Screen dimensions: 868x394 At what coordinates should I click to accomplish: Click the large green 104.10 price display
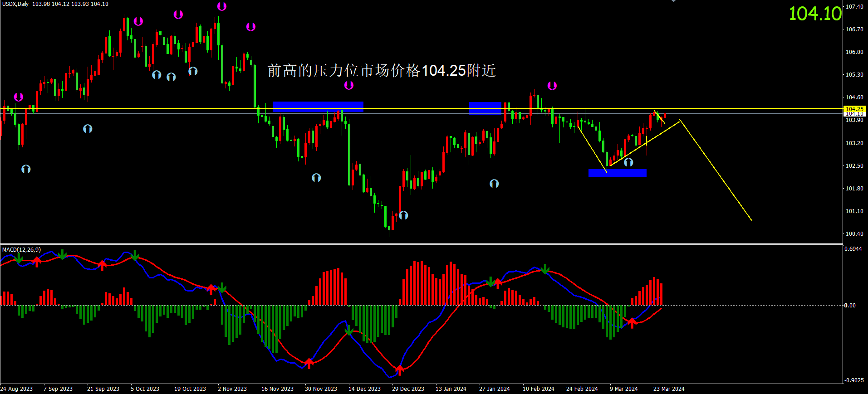pyautogui.click(x=815, y=14)
